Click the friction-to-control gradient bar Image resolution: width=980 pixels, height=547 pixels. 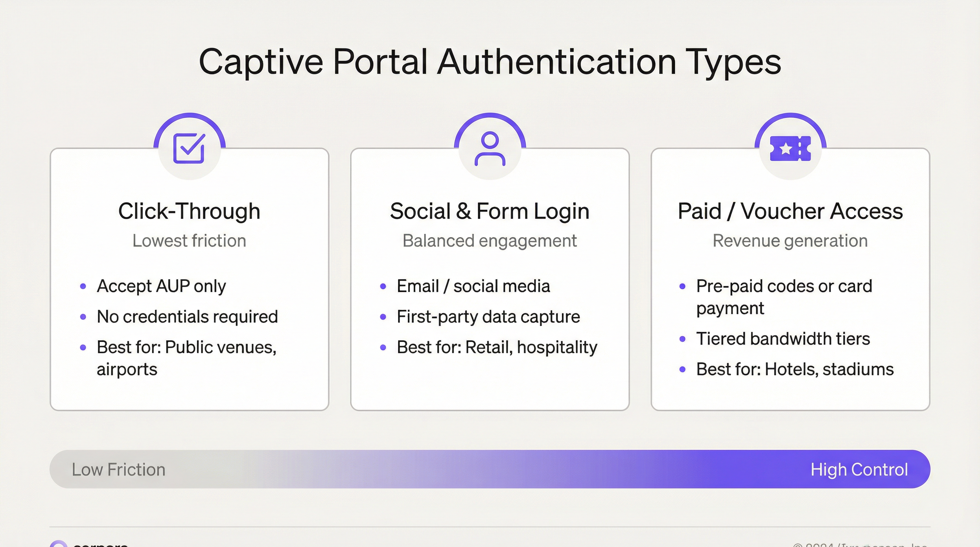[490, 469]
